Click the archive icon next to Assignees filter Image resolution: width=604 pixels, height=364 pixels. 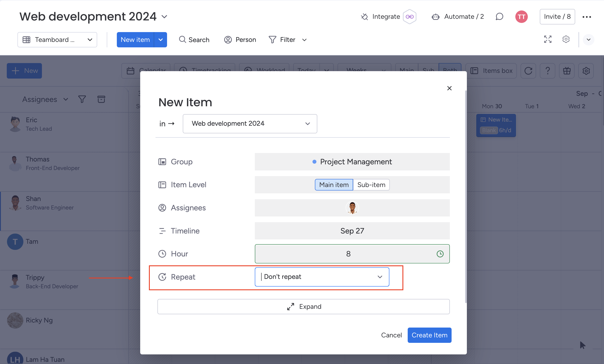coord(101,99)
